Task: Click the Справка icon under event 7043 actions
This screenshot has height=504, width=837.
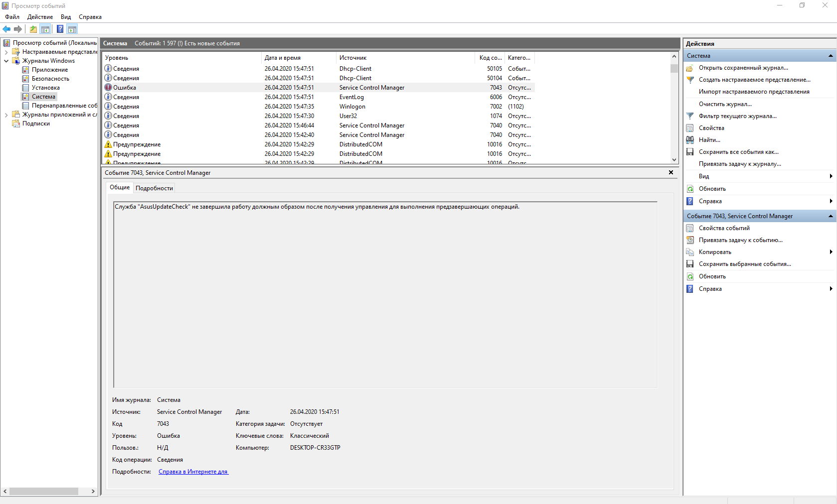Action: point(690,289)
